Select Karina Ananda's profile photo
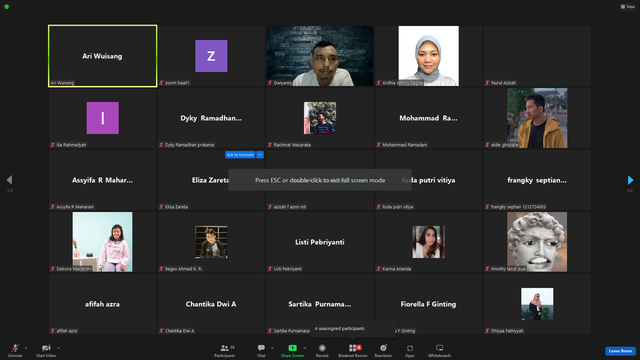The width and height of the screenshot is (640, 360). click(429, 242)
